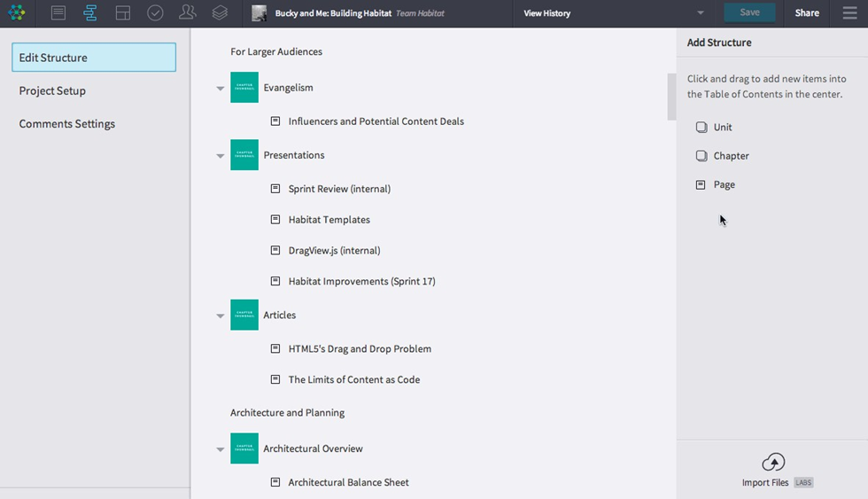Open the page editor icon in toolbar

point(58,13)
